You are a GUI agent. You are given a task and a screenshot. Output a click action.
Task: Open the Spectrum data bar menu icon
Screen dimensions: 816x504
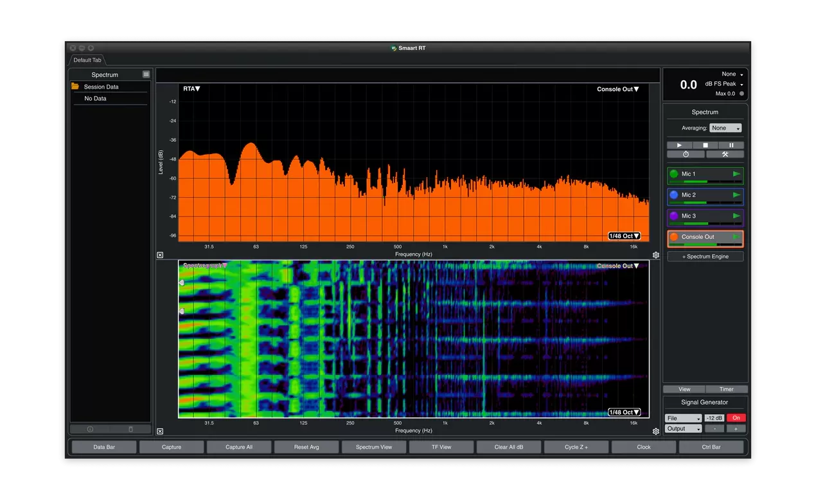[x=146, y=74]
